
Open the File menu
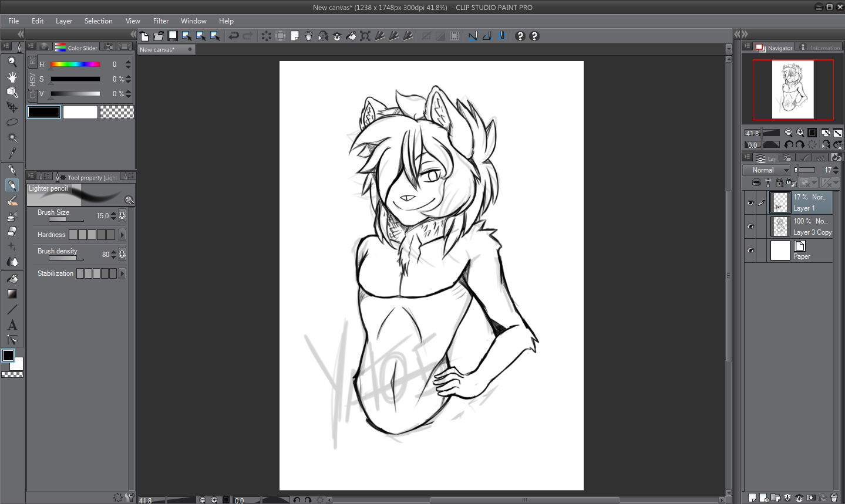click(x=14, y=21)
